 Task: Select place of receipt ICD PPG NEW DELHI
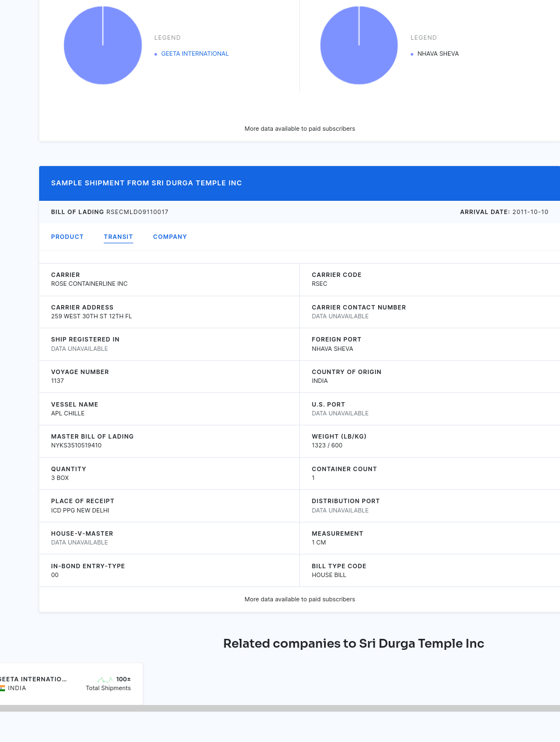pyautogui.click(x=80, y=510)
